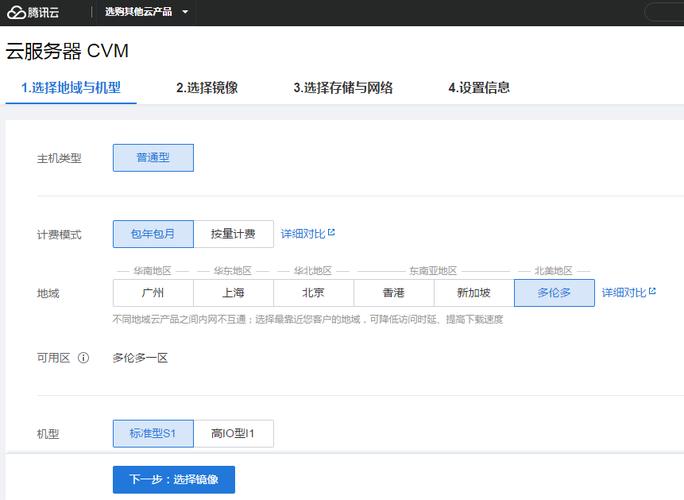Select instance type 标准型S1
This screenshot has height=500, width=684.
click(153, 434)
